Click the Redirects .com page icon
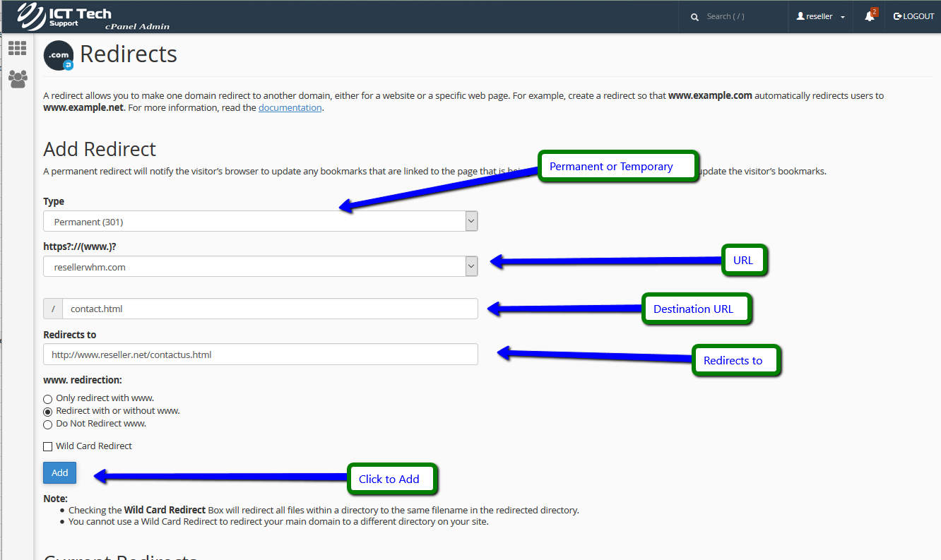 pyautogui.click(x=58, y=56)
